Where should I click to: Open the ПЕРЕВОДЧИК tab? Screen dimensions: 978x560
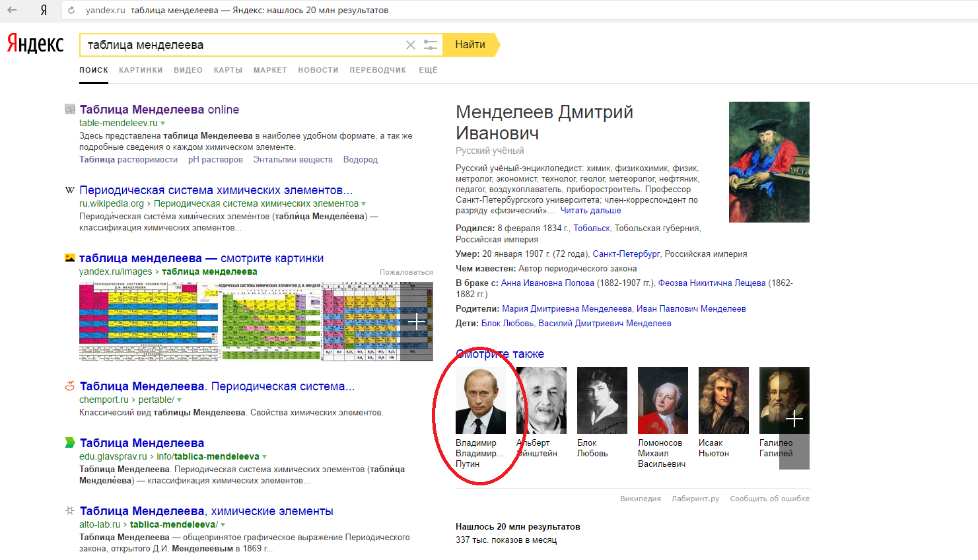coord(378,70)
